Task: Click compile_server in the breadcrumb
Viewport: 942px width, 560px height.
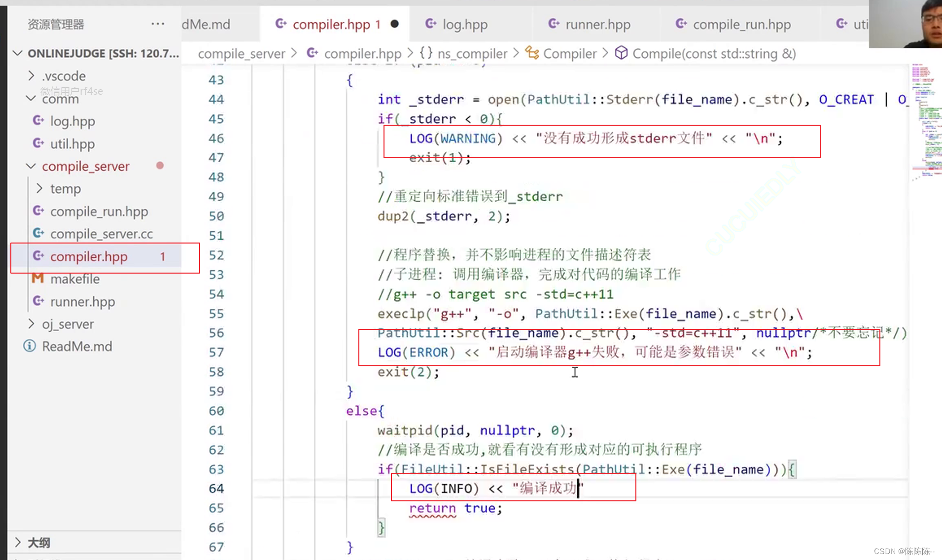Action: tap(242, 54)
